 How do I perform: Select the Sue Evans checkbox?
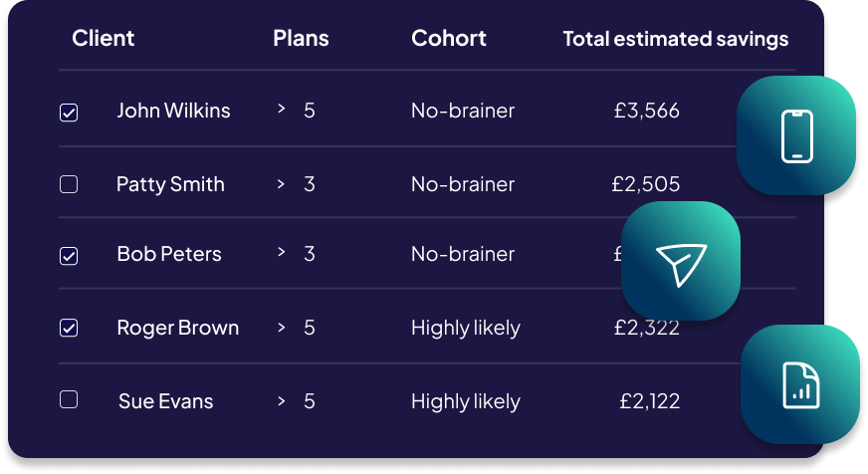[69, 399]
